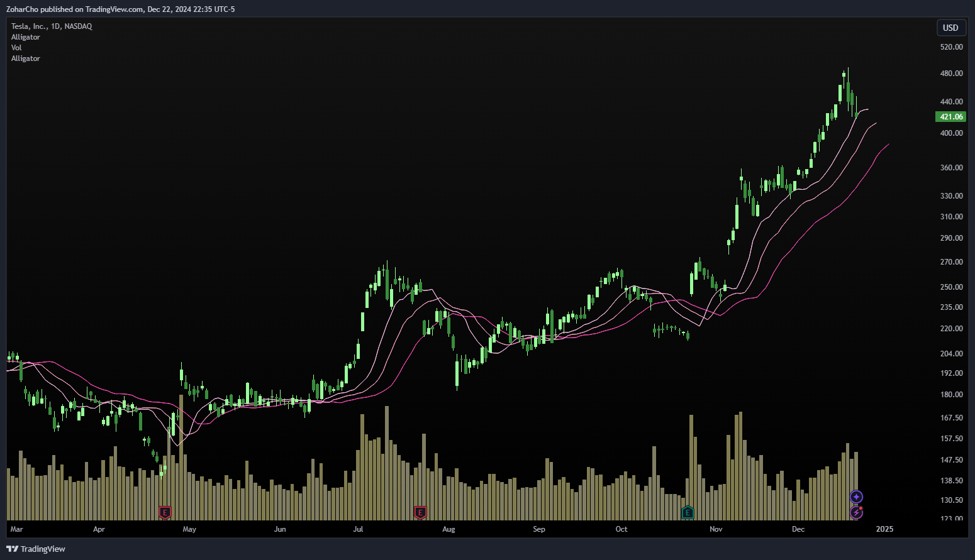Viewport: 975px width, 560px height.
Task: Click the TradingView logo at the bottom
Action: [36, 549]
